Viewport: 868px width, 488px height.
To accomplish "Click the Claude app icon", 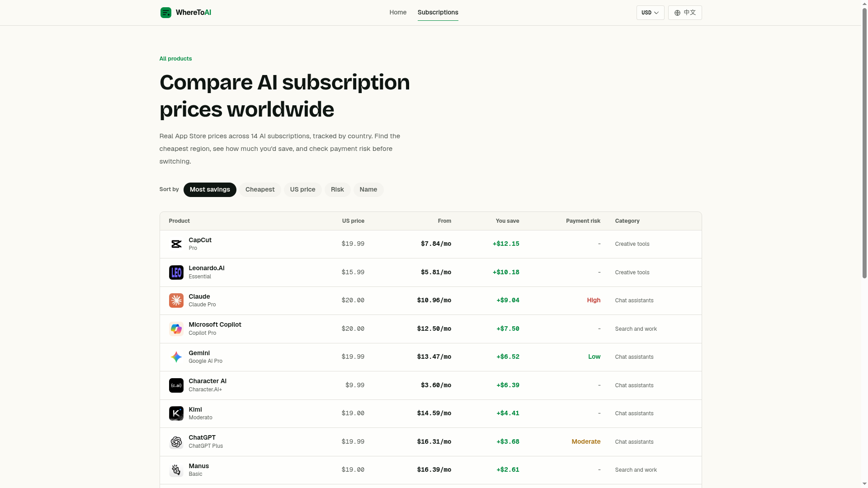I will tap(176, 300).
